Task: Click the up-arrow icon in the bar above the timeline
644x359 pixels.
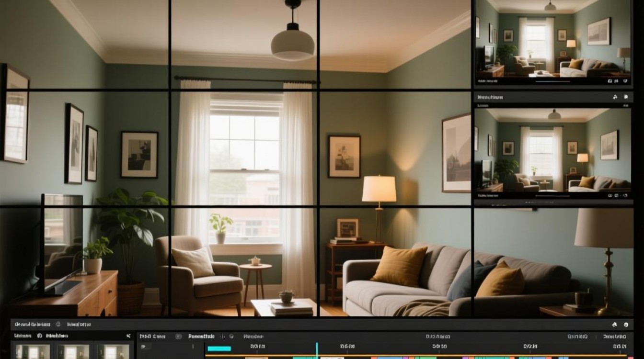Action: [615, 324]
